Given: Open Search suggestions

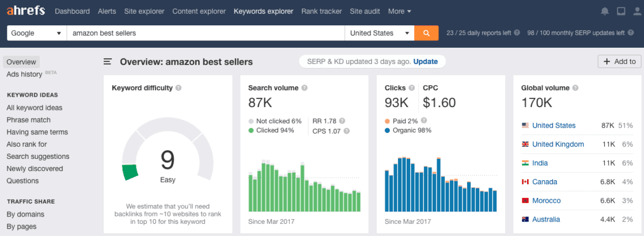Looking at the screenshot, I should pos(38,157).
